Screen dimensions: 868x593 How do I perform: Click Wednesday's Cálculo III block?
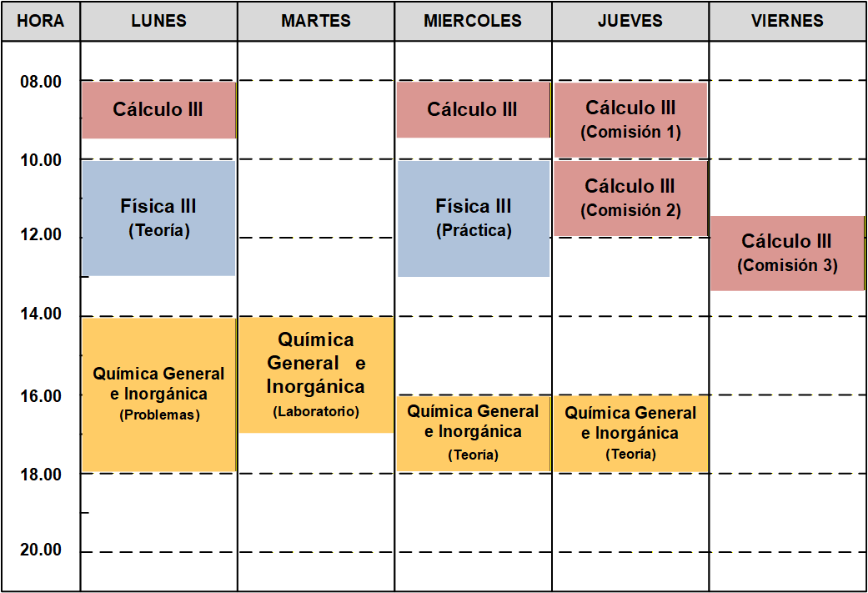click(473, 109)
